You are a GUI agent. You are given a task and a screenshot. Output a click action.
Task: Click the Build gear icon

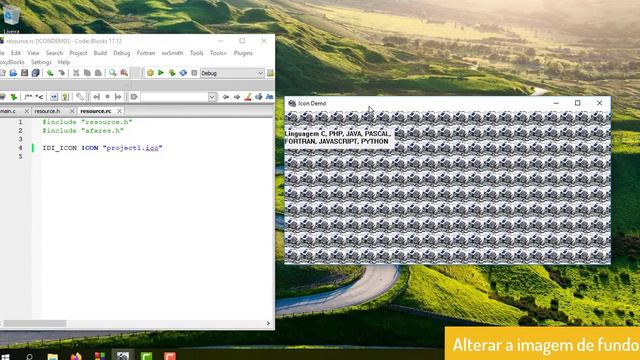coord(150,73)
